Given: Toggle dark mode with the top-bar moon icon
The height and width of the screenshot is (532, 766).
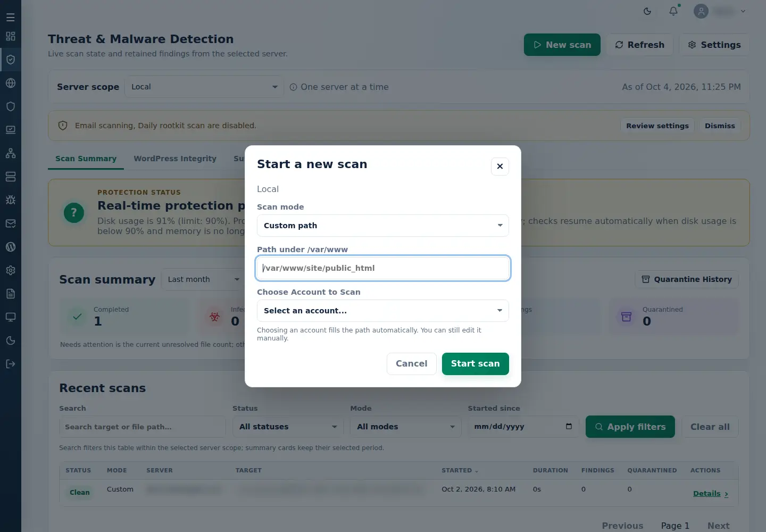Looking at the screenshot, I should pyautogui.click(x=647, y=11).
